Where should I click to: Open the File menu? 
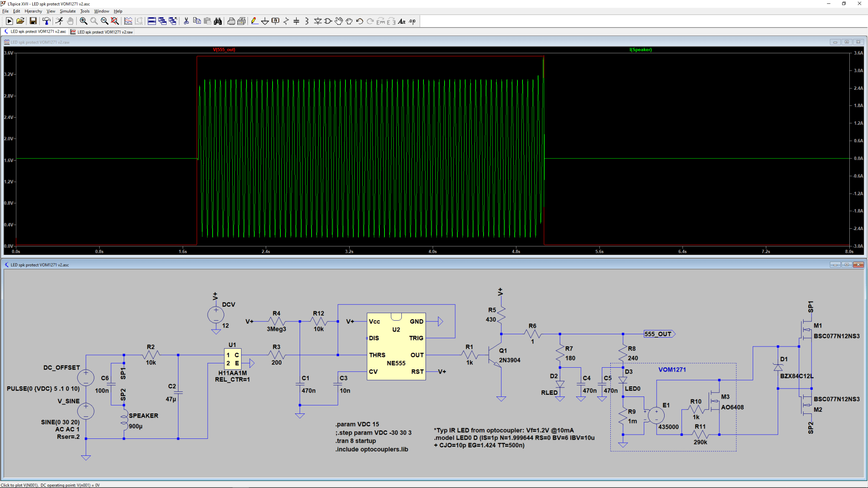(6, 11)
